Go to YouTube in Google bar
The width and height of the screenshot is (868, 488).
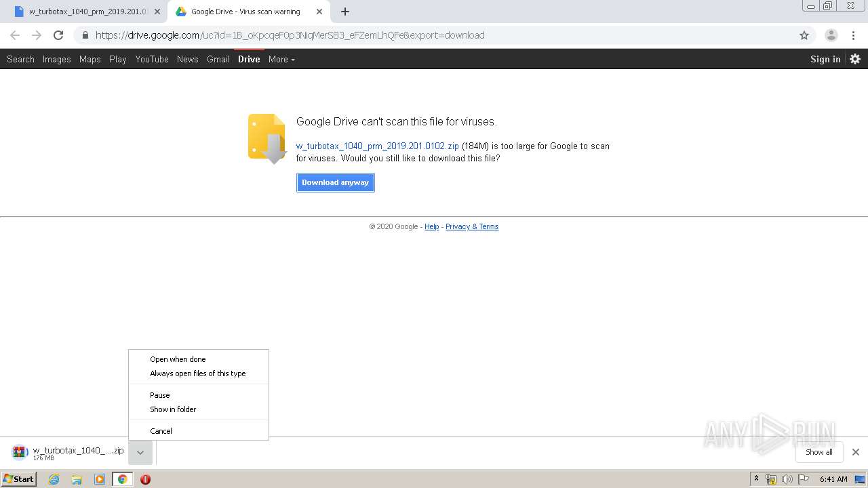(152, 59)
